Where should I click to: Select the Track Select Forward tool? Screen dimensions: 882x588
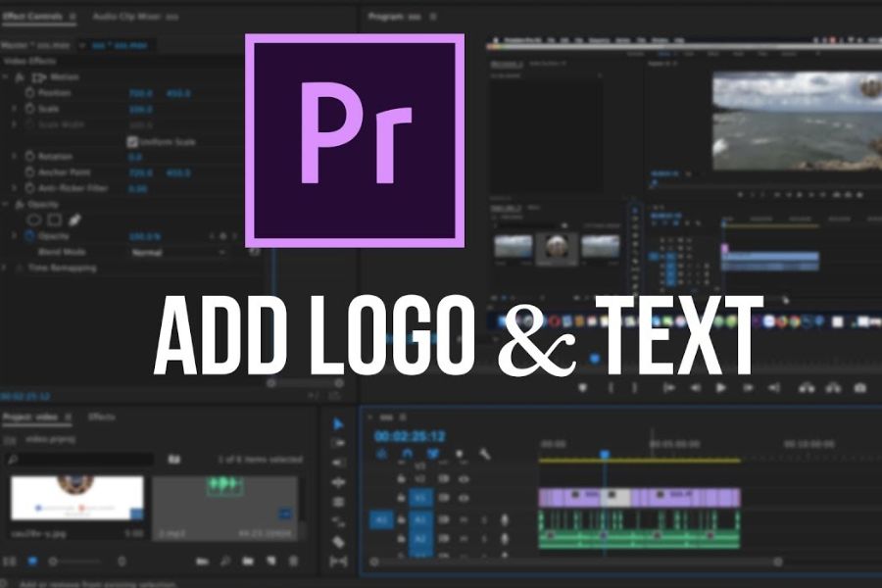338,443
